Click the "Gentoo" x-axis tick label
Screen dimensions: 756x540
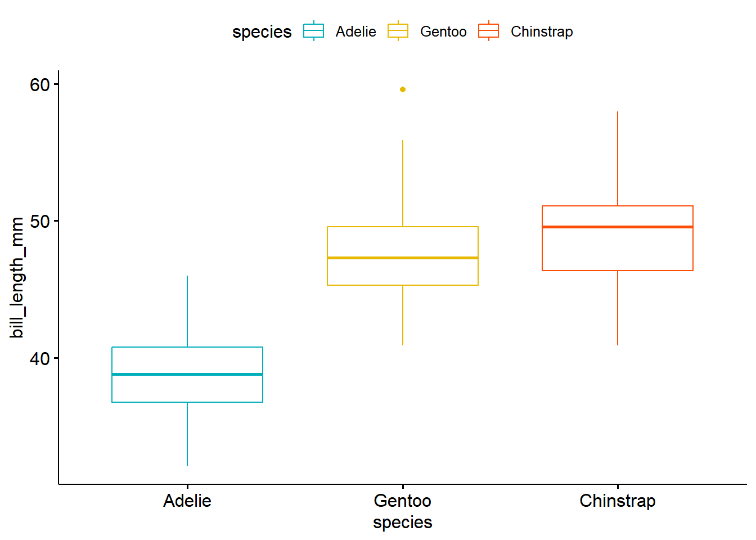tap(403, 501)
